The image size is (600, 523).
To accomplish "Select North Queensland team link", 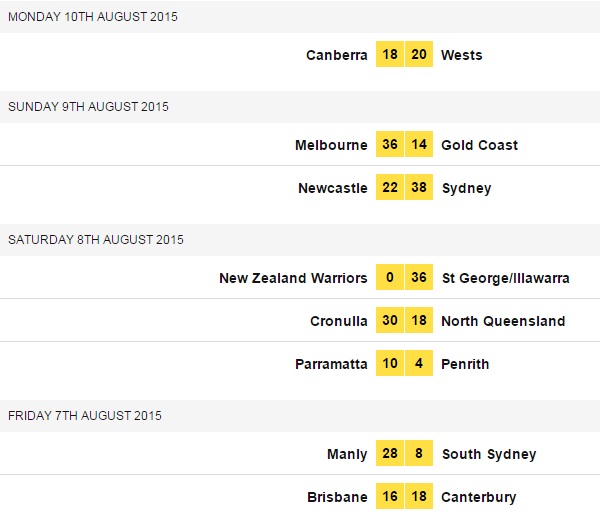I will point(503,321).
